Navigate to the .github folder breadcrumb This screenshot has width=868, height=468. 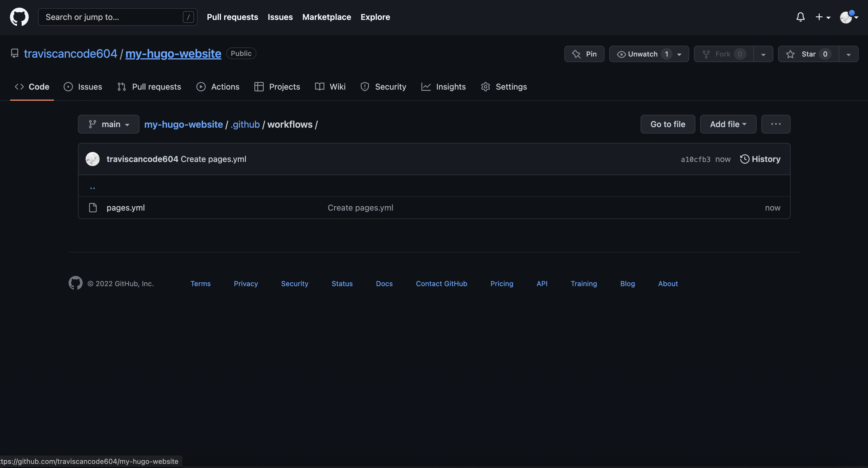pos(245,124)
